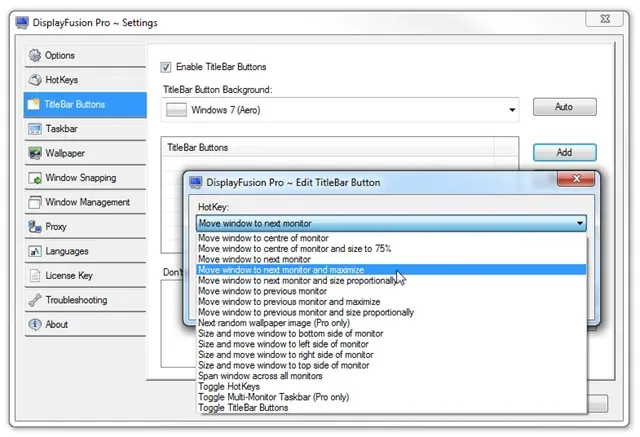This screenshot has height=437, width=640.
Task: Go to Window Snapping tab label
Action: click(x=81, y=178)
